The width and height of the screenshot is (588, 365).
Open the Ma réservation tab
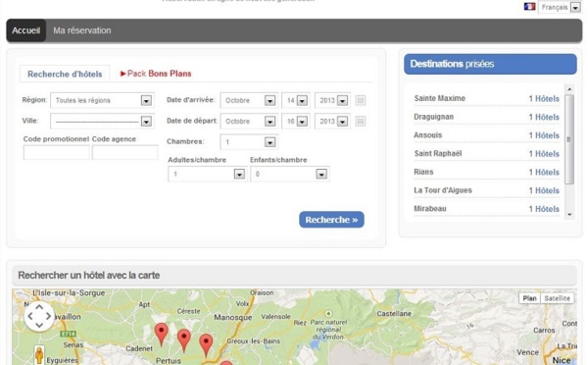(82, 30)
